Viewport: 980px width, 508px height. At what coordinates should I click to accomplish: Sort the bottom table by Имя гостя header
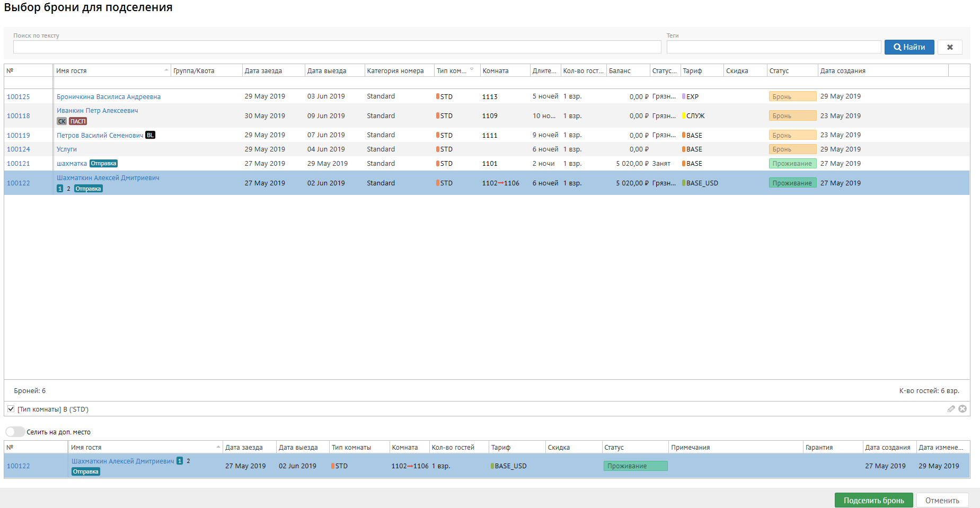[143, 448]
